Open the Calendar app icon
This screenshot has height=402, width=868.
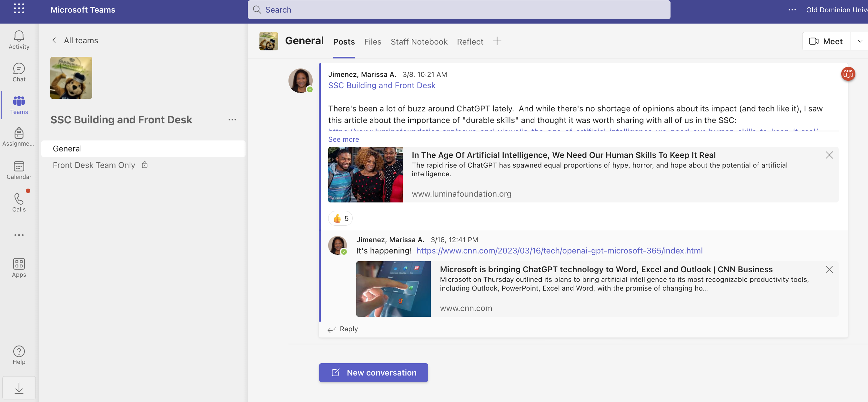click(19, 170)
